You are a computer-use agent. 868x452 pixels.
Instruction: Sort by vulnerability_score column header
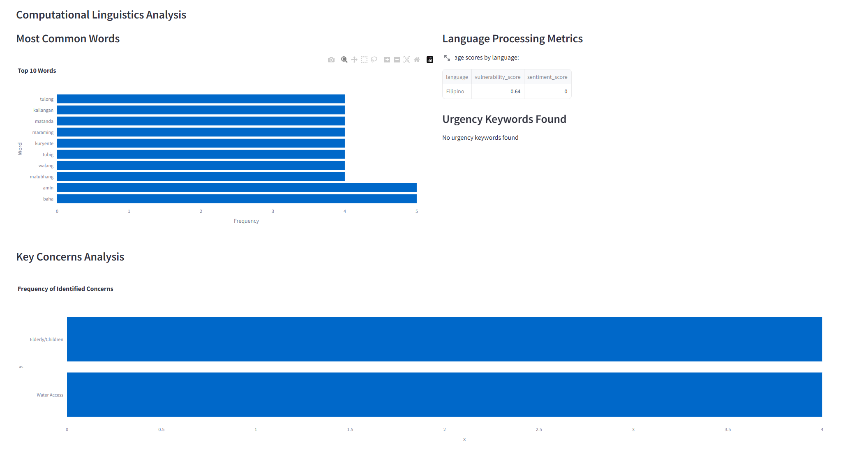click(x=497, y=77)
